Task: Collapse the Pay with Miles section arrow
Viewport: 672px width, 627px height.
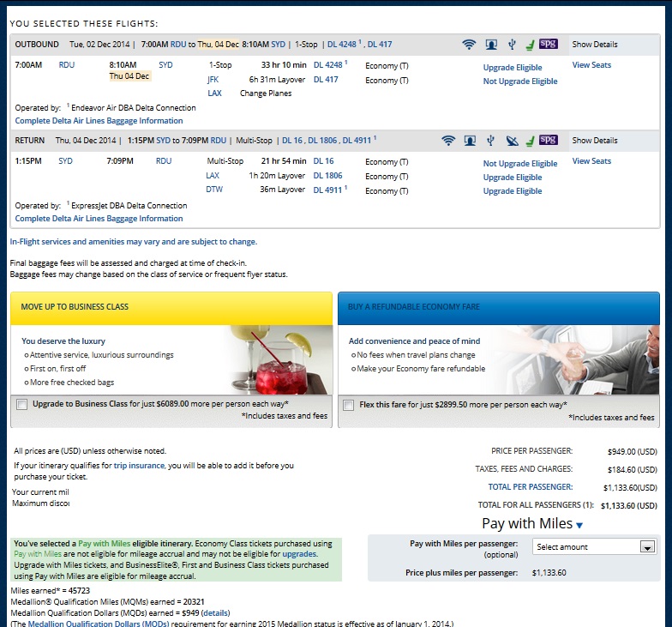Action: click(579, 525)
